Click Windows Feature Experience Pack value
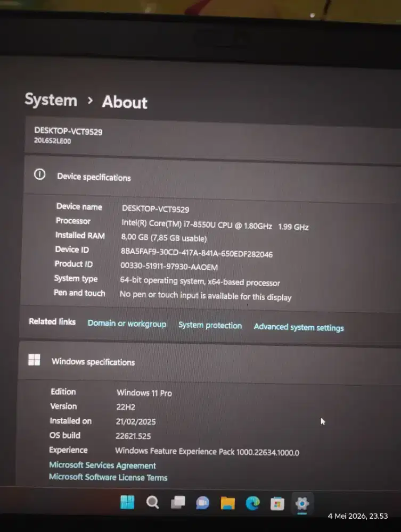 207,452
